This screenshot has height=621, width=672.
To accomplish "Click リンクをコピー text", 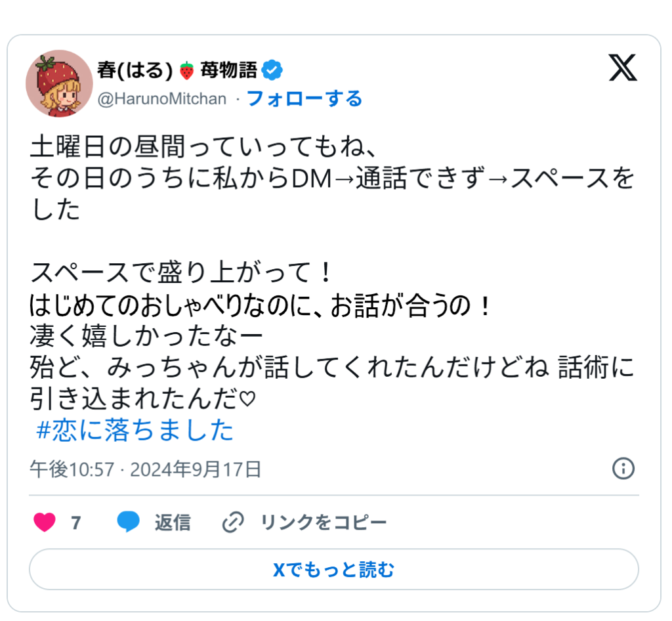I will [x=324, y=523].
